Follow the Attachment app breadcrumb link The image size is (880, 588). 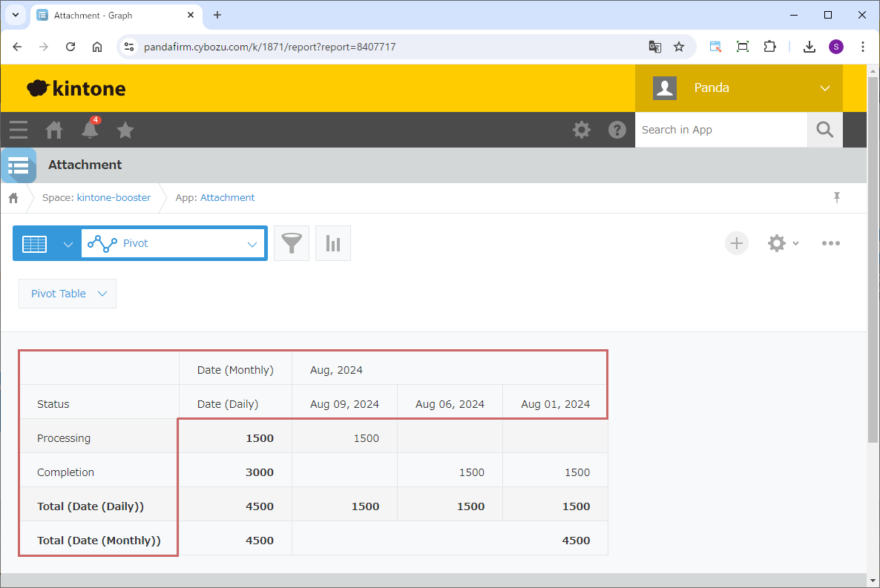click(x=227, y=197)
